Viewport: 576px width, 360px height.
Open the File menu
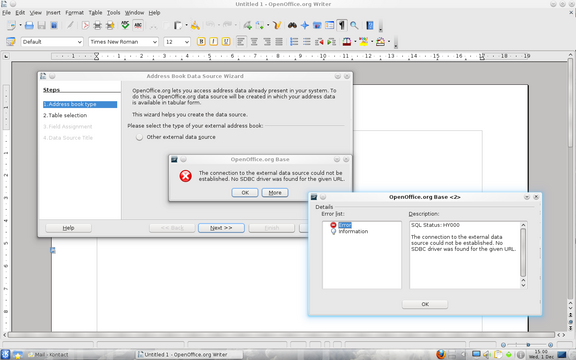(x=6, y=12)
